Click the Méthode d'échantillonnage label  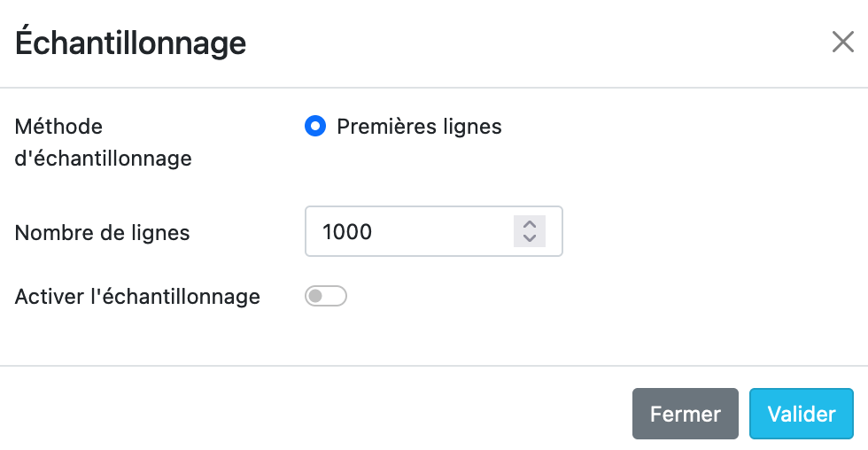pos(104,143)
